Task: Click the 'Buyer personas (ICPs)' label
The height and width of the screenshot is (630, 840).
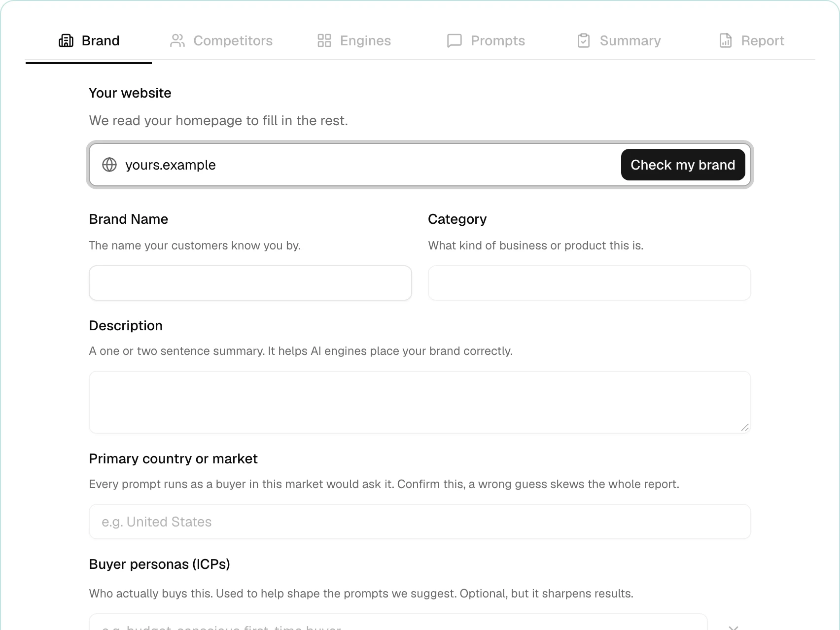Action: [x=159, y=564]
